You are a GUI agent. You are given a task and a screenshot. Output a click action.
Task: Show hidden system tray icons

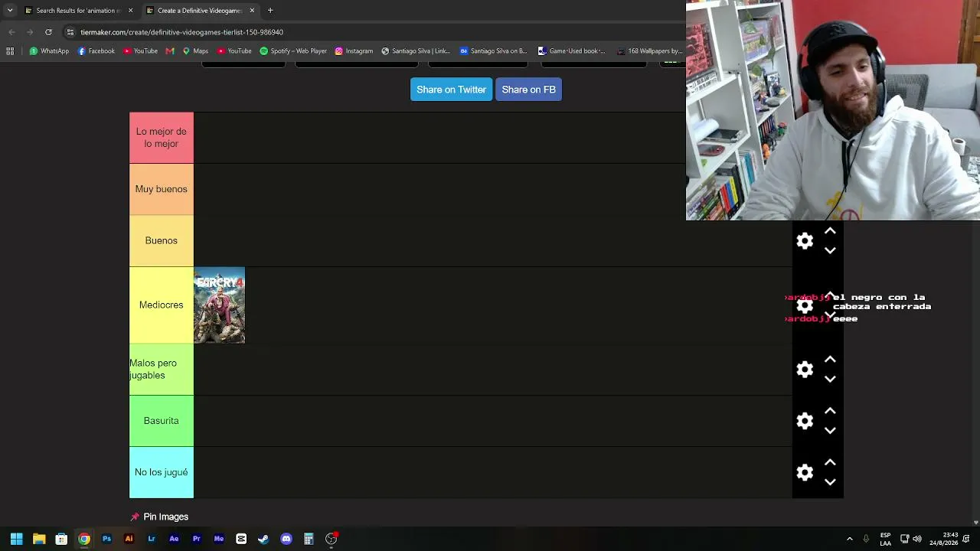pyautogui.click(x=849, y=539)
